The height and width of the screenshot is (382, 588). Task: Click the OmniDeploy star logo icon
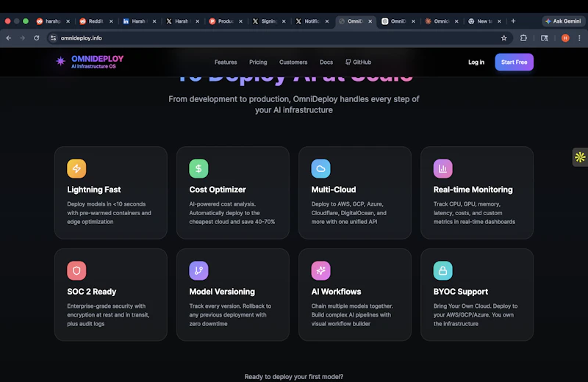[60, 61]
